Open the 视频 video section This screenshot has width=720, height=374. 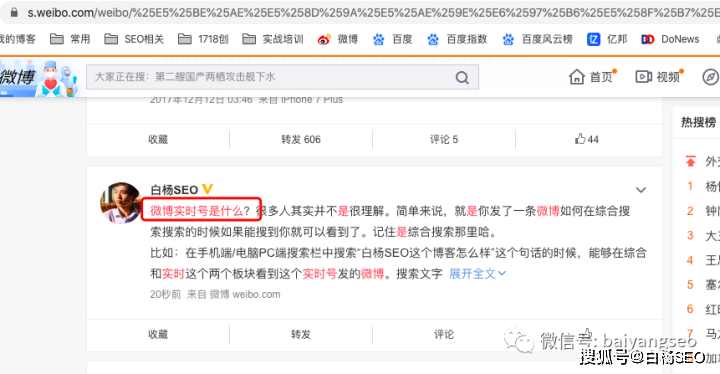[x=659, y=77]
